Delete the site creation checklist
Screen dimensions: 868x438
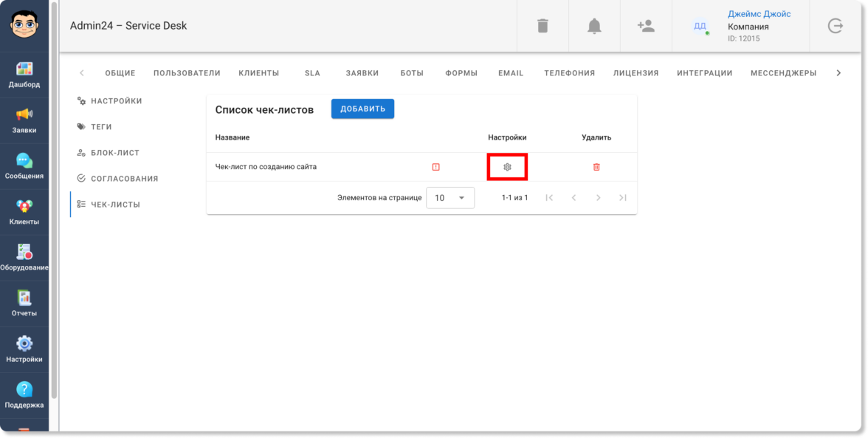coord(596,167)
